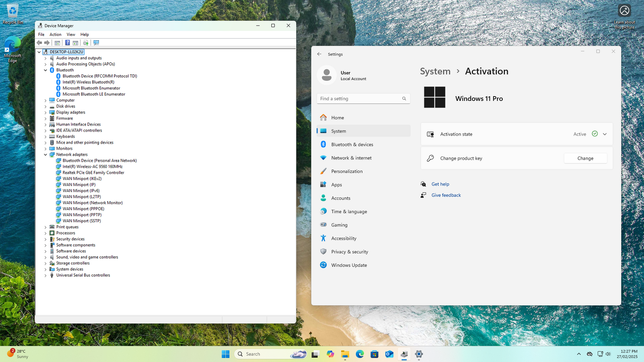Expand the Disk drives node
The width and height of the screenshot is (644, 362).
(x=45, y=106)
